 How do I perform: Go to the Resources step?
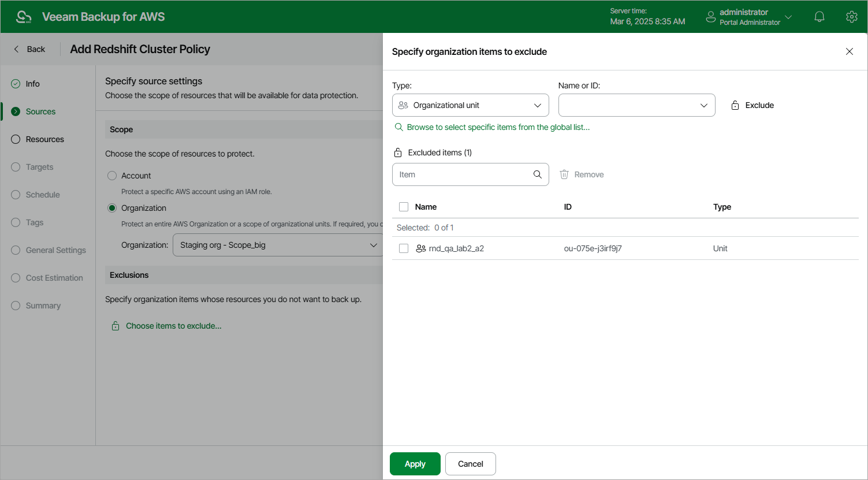[x=44, y=139]
